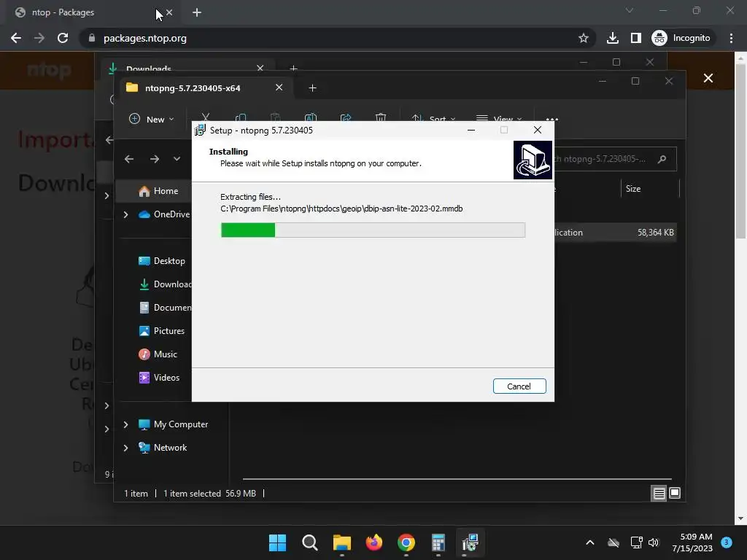
Task: Click the installation progress bar
Action: coord(373,230)
